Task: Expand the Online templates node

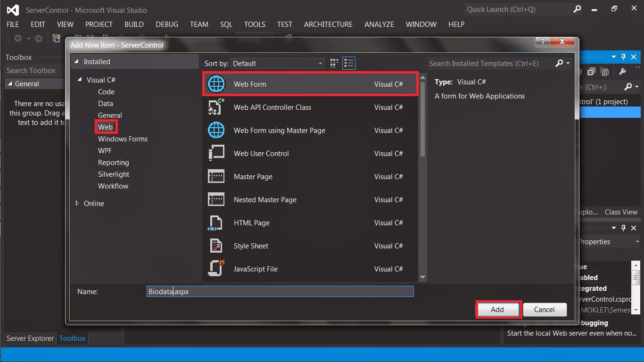Action: 78,203
